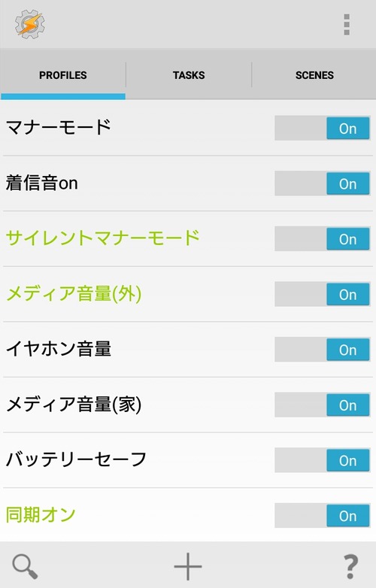Disable the サイレントマナーモード profile switch
376x588 pixels.
pos(323,238)
